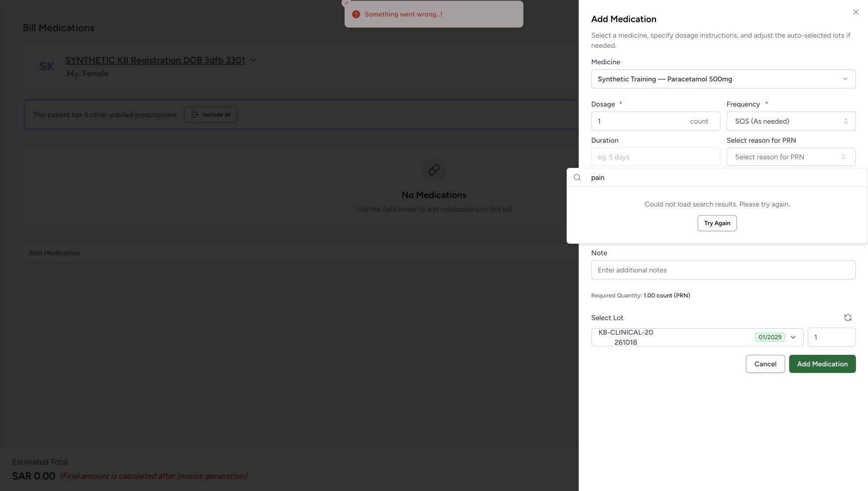Click the PRN reason search field with 'pain'

[717, 177]
